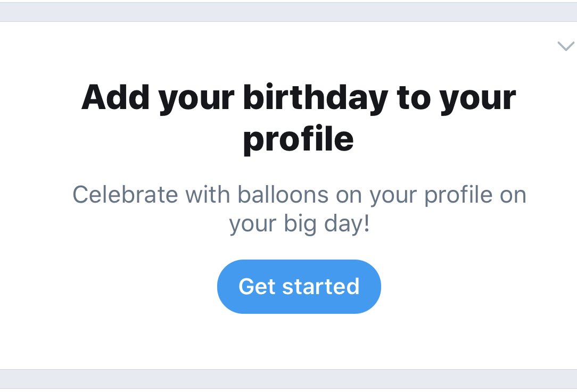Expand card options via the gray downward arrow

pos(566,46)
